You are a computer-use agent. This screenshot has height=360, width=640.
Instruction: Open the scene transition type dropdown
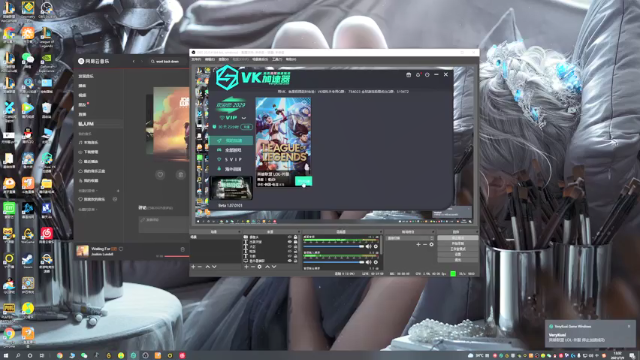click(410, 238)
